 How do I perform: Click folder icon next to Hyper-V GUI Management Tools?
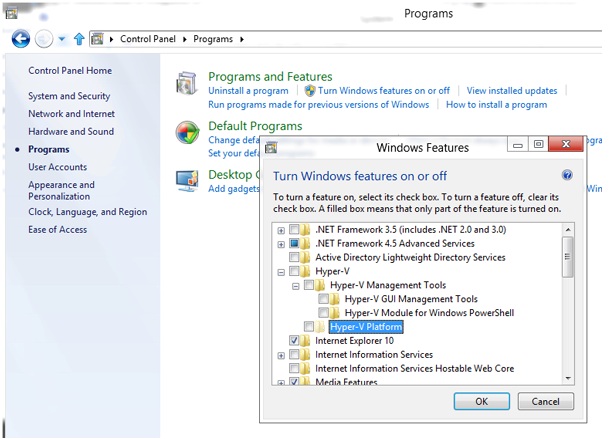334,299
